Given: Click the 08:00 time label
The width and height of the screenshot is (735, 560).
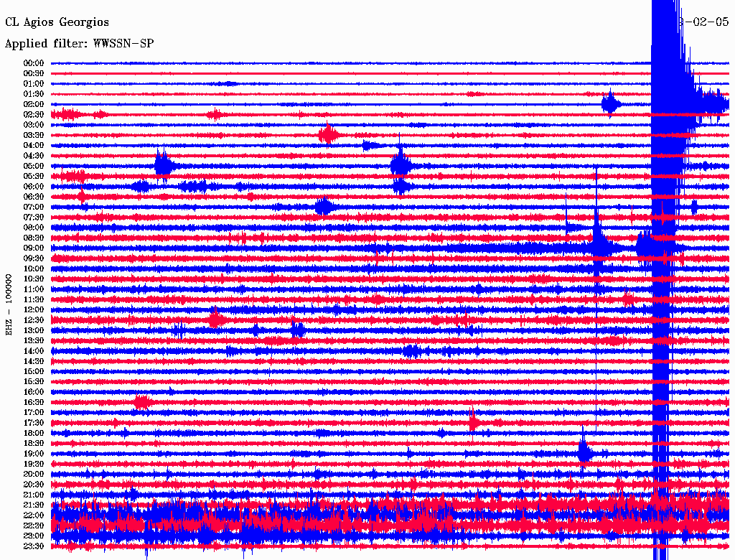Looking at the screenshot, I should click(34, 228).
